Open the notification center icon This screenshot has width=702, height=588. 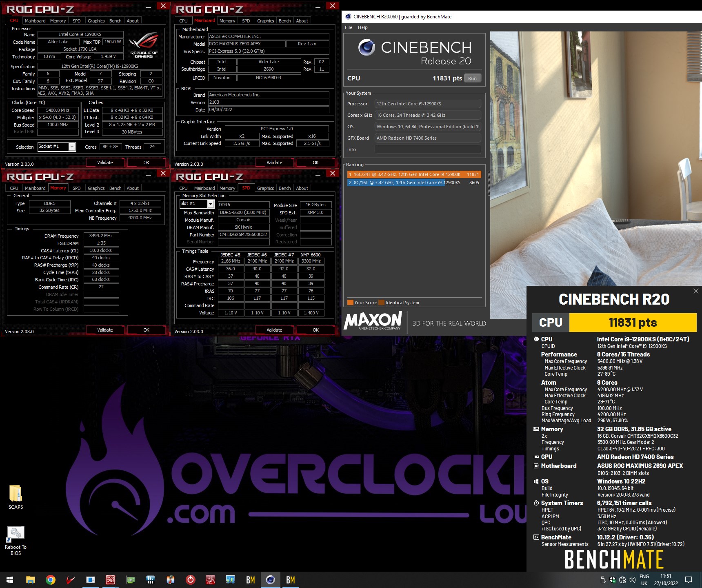[689, 580]
